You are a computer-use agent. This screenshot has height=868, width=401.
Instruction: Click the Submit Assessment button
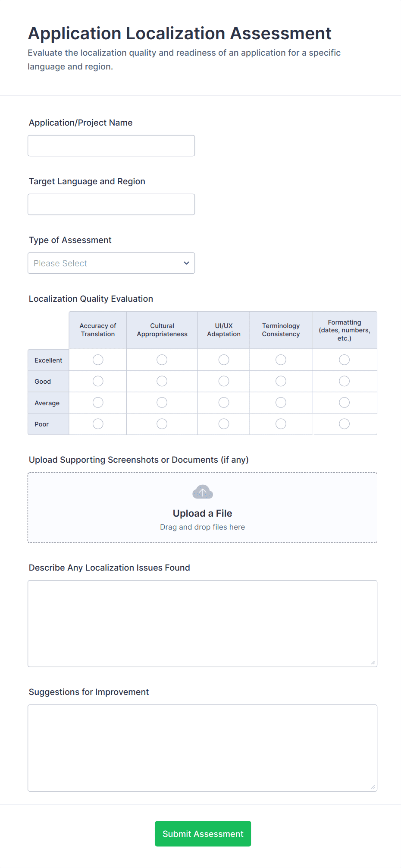pos(202,833)
